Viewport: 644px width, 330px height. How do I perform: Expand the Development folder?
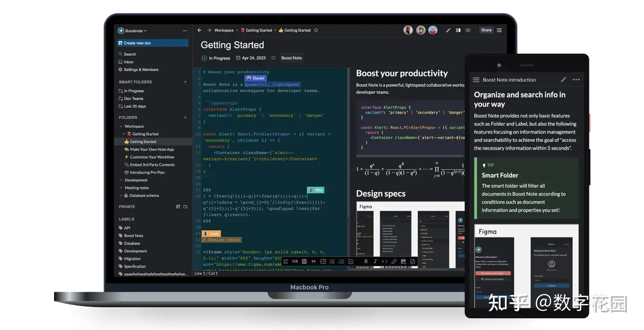(x=121, y=180)
